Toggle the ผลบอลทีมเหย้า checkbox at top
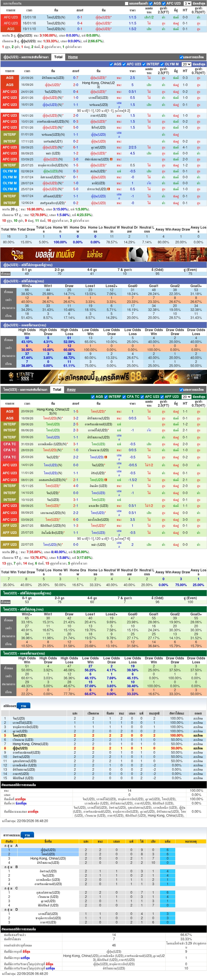 tap(126, 3)
